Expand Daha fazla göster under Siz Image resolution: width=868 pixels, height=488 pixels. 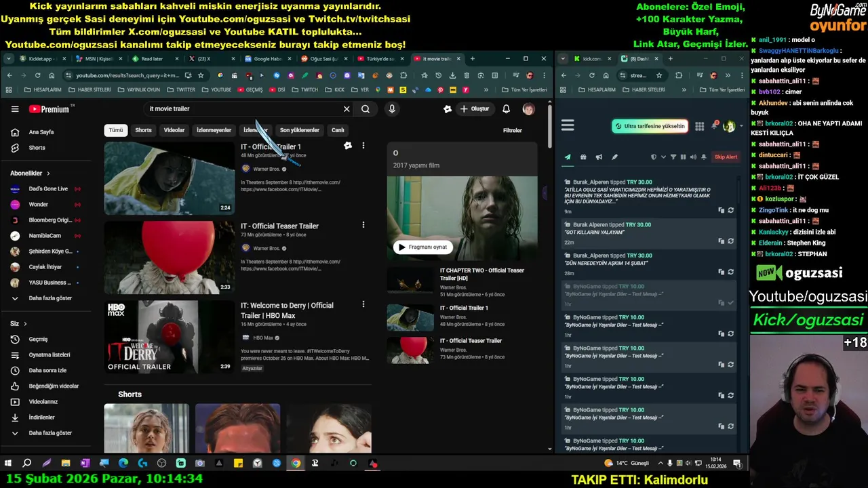[46, 433]
